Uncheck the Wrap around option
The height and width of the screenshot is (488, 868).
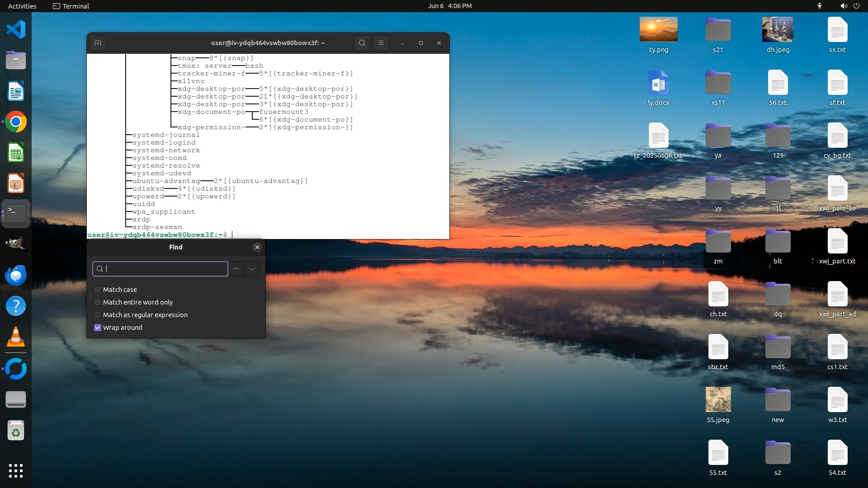(98, 328)
